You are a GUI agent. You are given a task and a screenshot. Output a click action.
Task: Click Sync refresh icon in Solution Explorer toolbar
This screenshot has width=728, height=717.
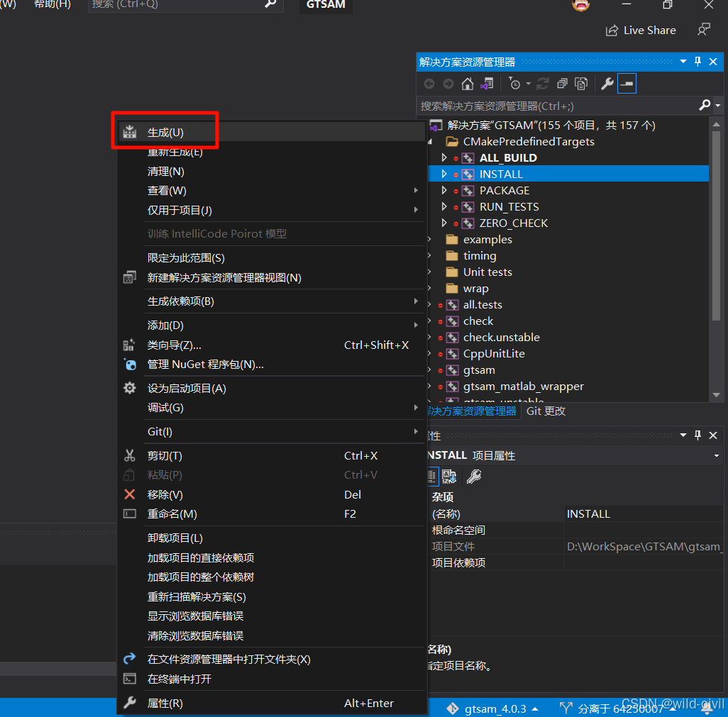(x=543, y=84)
